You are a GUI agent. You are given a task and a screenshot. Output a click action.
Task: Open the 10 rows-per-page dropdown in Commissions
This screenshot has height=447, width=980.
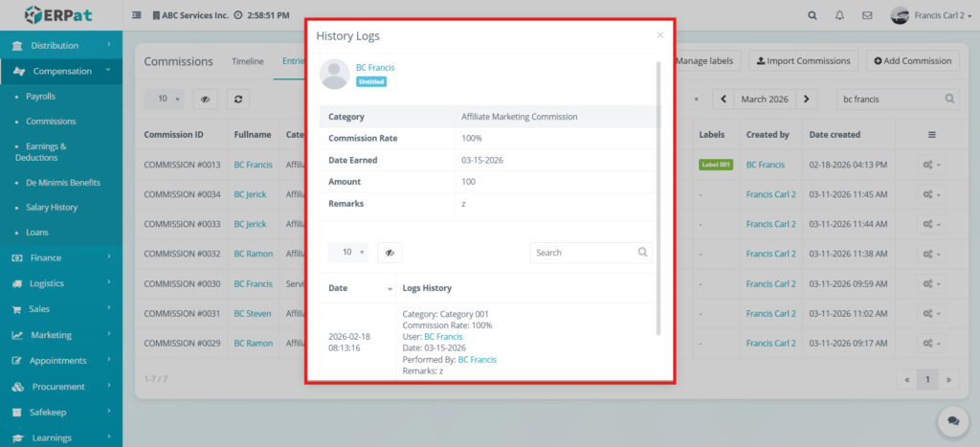click(x=164, y=99)
